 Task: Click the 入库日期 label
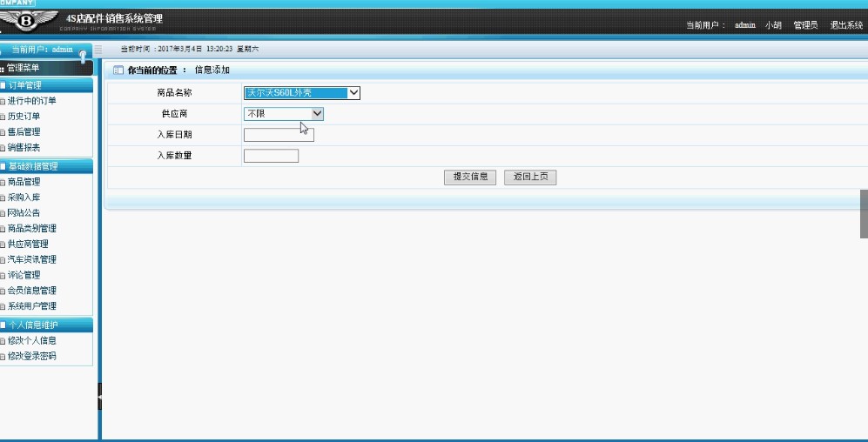coord(174,135)
